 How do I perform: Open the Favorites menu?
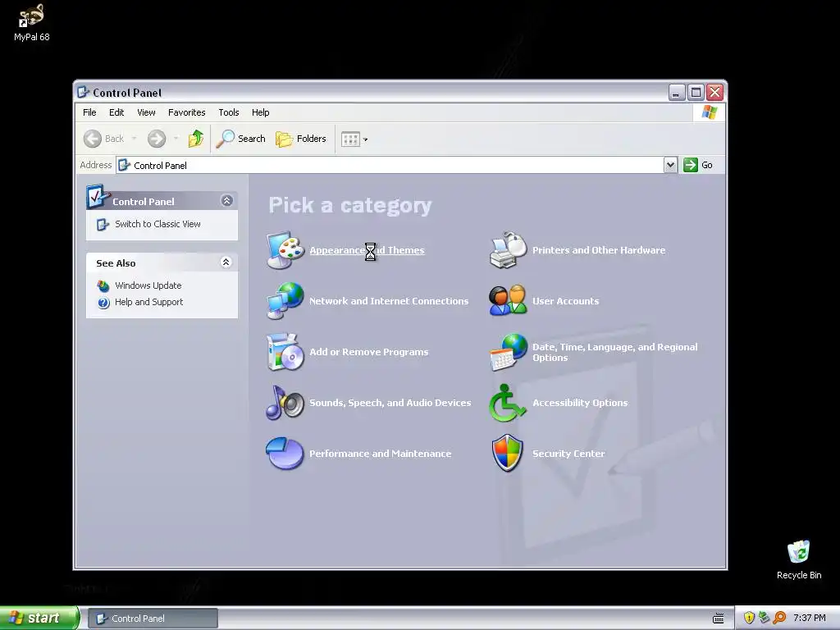[186, 112]
